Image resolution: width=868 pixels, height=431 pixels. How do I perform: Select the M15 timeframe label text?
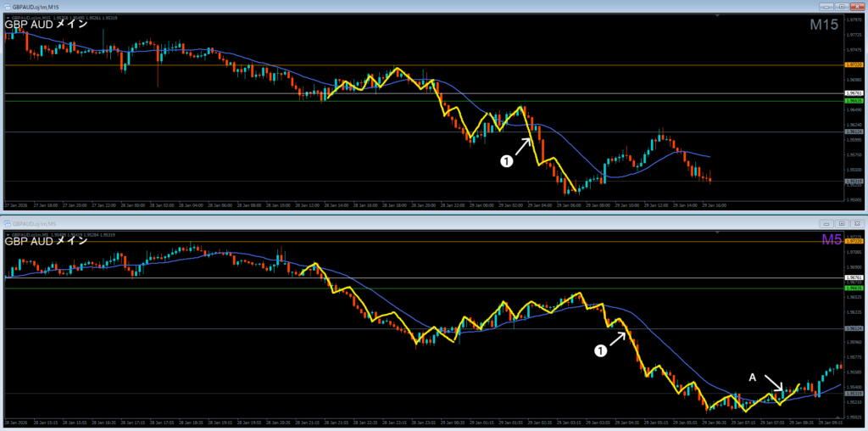tap(822, 25)
